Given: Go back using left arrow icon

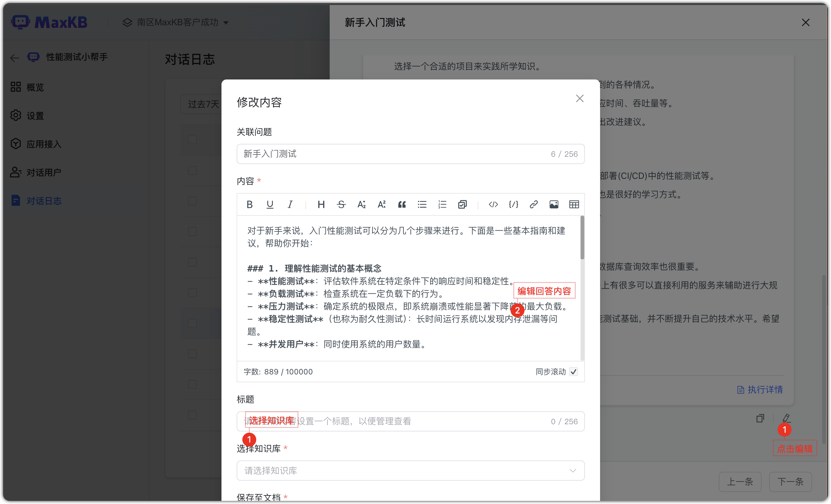Looking at the screenshot, I should click(x=15, y=58).
